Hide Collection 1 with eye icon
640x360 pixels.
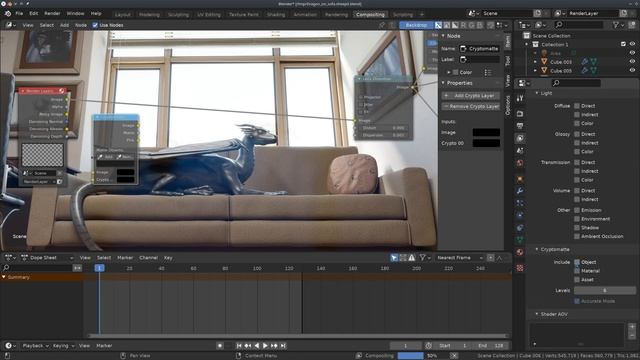[632, 44]
